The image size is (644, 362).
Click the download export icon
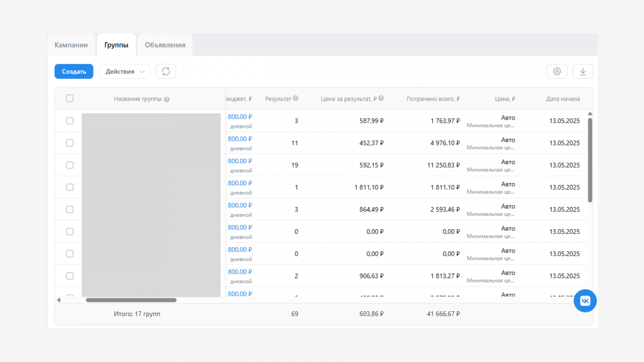[582, 72]
